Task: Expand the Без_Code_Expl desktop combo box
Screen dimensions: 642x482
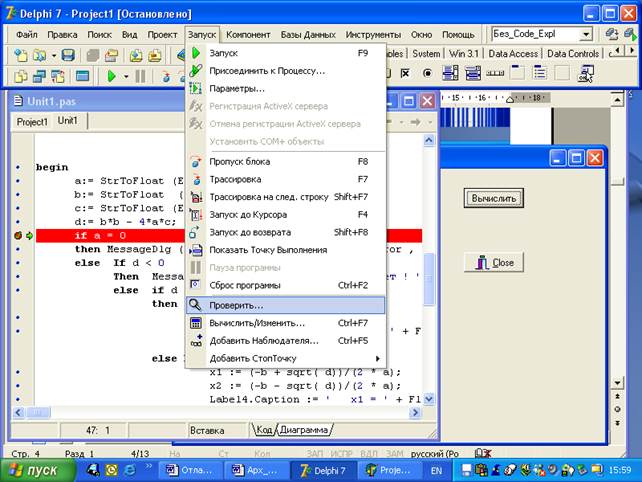Action: [586, 34]
